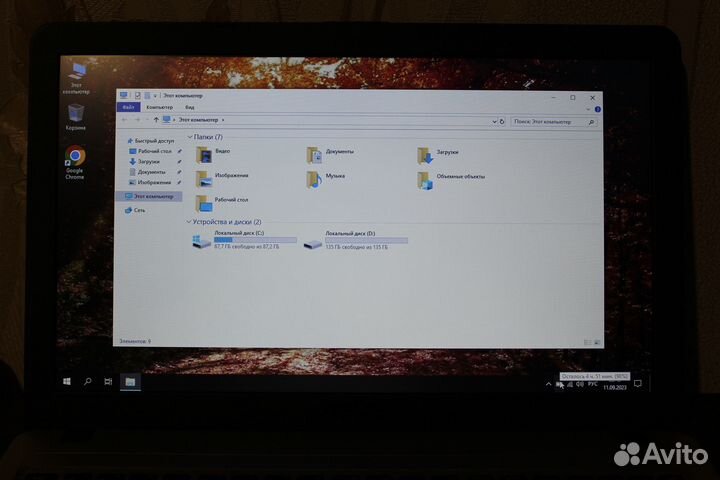Select the Корзина recycle bin icon

coord(75,113)
